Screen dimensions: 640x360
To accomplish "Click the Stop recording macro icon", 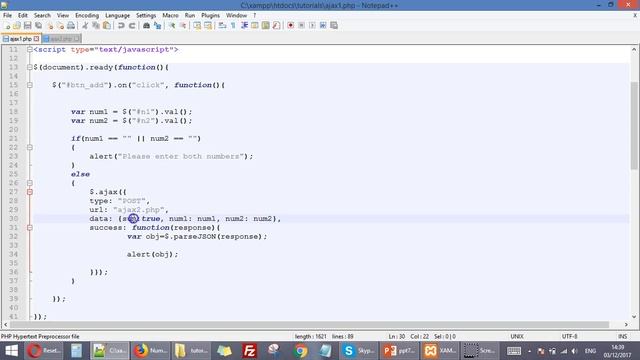I will [301, 26].
